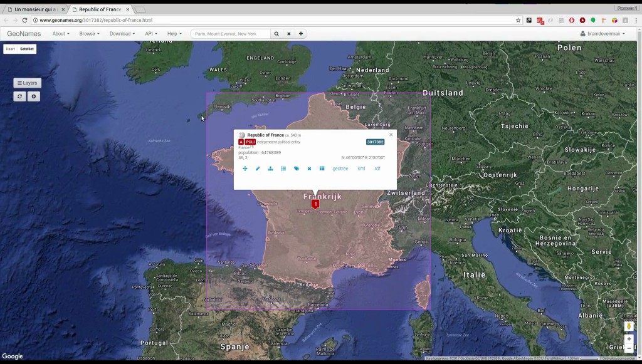Switch to the Un monsieur qui browser tab
Image resolution: width=642 pixels, height=364 pixels.
35,9
